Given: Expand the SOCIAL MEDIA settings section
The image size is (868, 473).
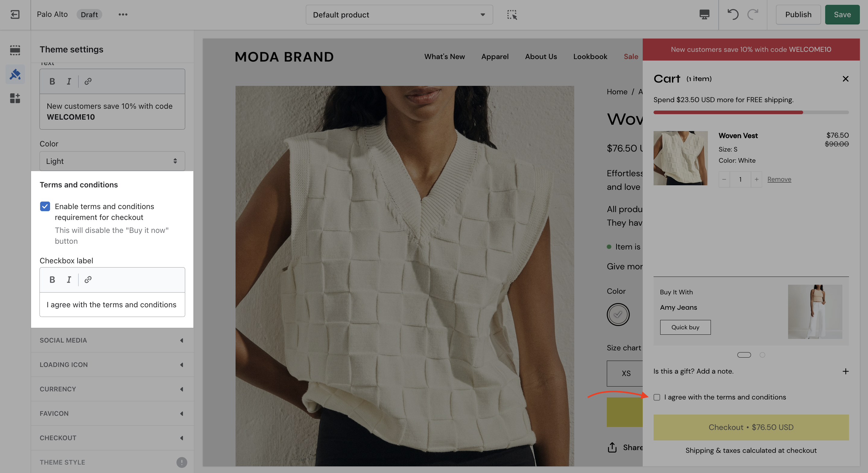Looking at the screenshot, I should click(112, 340).
